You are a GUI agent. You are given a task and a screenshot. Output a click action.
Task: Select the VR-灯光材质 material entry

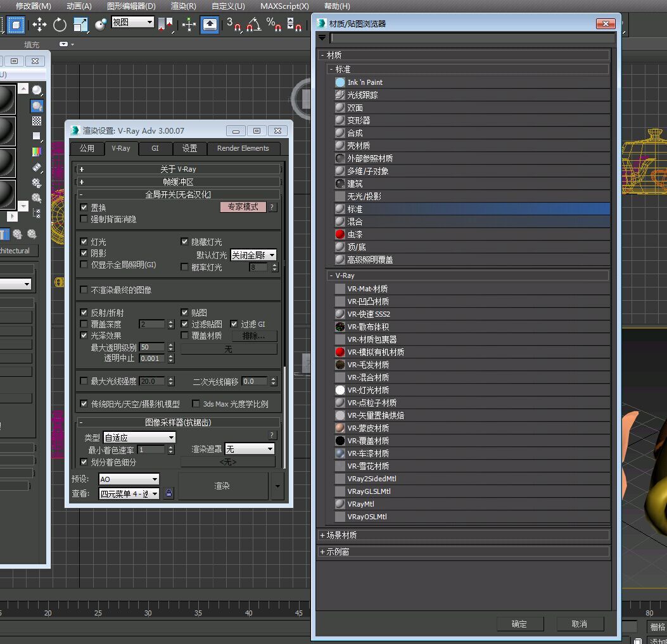472,390
